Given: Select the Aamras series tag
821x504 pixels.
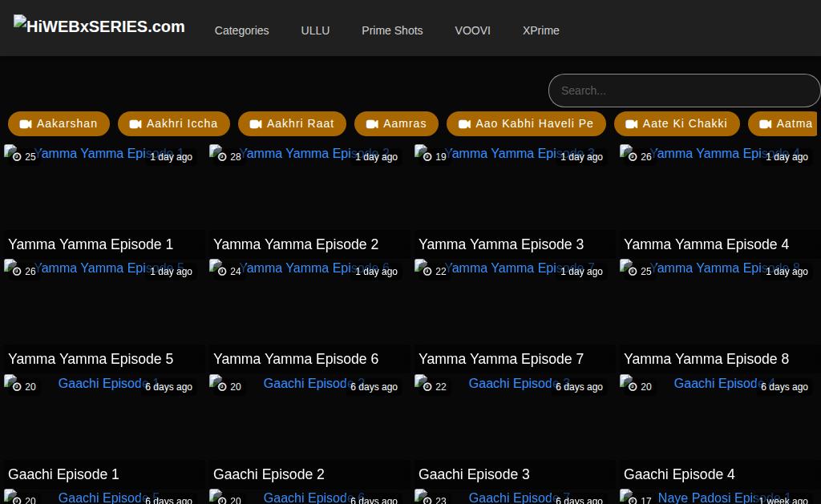Looking at the screenshot, I should (396, 123).
